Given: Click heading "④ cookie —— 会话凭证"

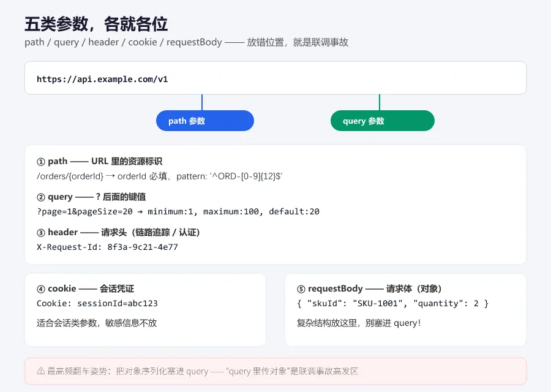Looking at the screenshot, I should click(85, 288).
